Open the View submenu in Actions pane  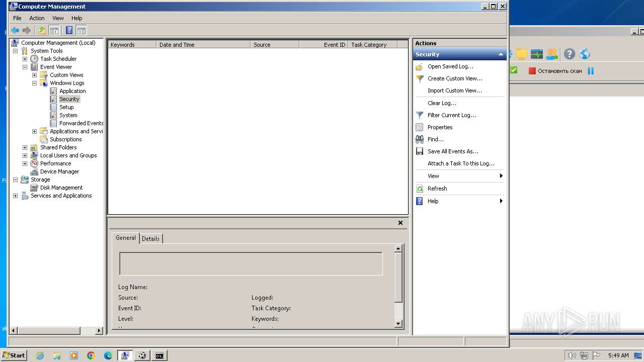tap(459, 176)
